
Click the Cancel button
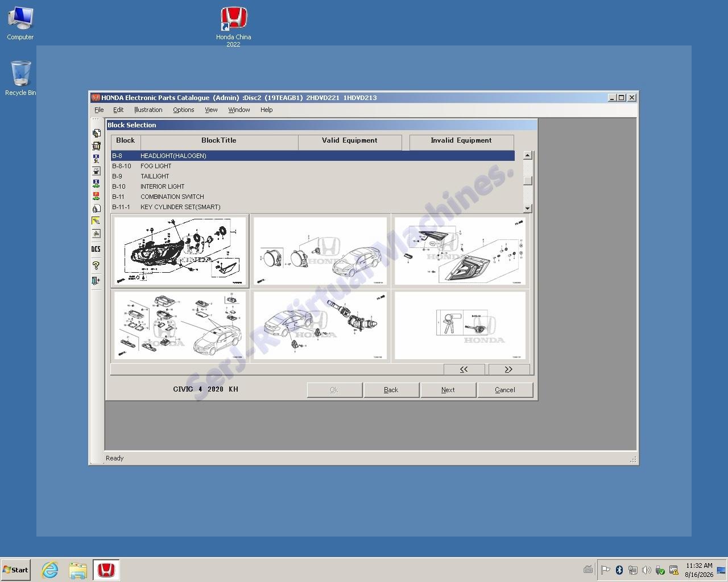pyautogui.click(x=505, y=390)
